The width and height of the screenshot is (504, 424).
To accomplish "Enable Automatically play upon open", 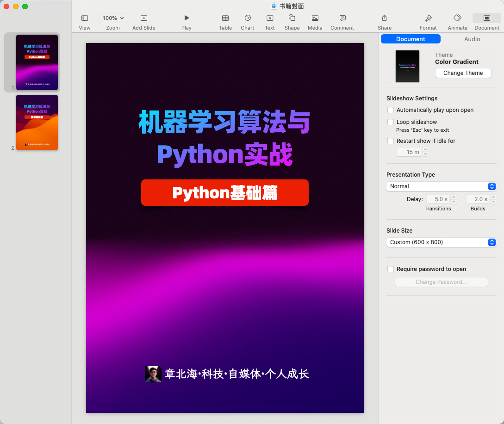I will 391,110.
